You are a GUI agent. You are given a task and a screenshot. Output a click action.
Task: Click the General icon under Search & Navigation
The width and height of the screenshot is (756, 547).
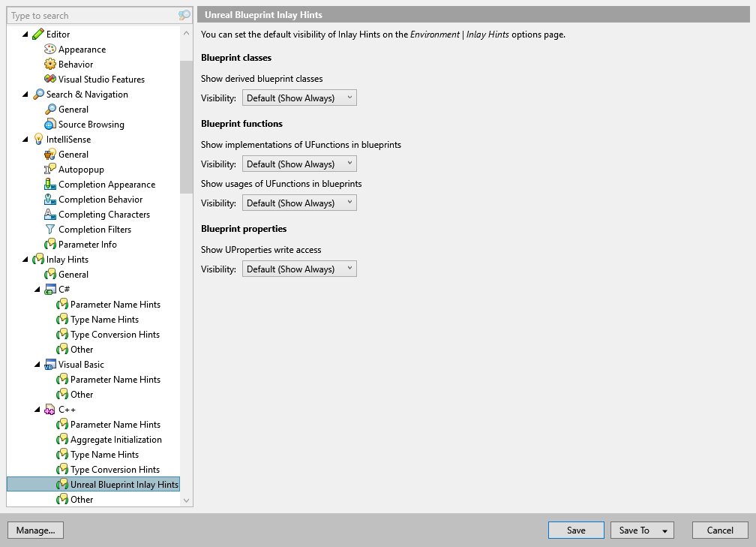click(x=49, y=110)
